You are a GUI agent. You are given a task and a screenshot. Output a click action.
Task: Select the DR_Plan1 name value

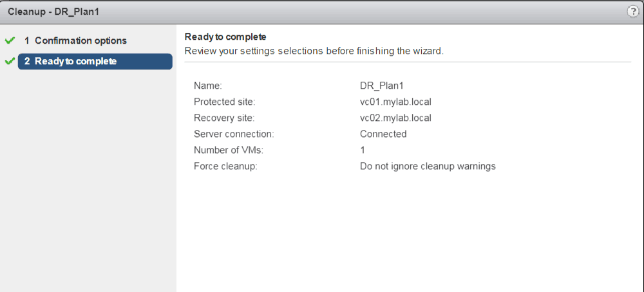pos(381,84)
